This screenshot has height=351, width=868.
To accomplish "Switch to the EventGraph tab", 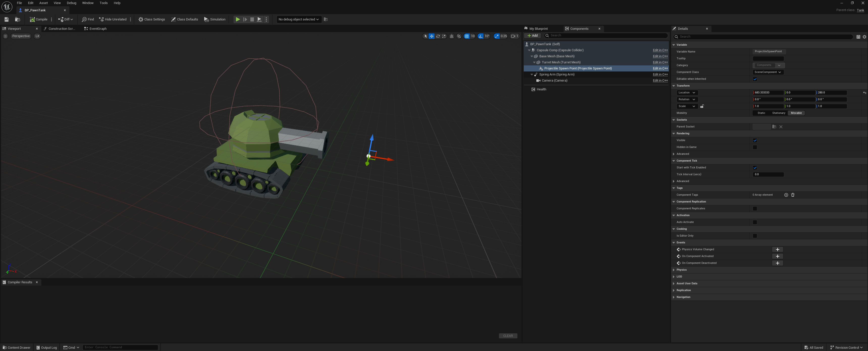I will [98, 29].
